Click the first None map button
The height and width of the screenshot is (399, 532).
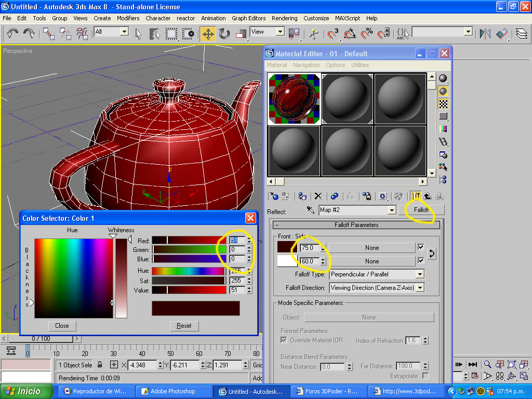click(372, 248)
